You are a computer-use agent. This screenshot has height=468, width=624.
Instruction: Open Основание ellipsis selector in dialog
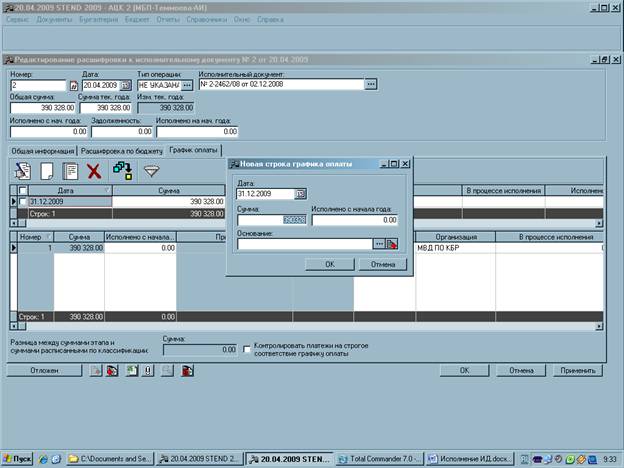(379, 243)
